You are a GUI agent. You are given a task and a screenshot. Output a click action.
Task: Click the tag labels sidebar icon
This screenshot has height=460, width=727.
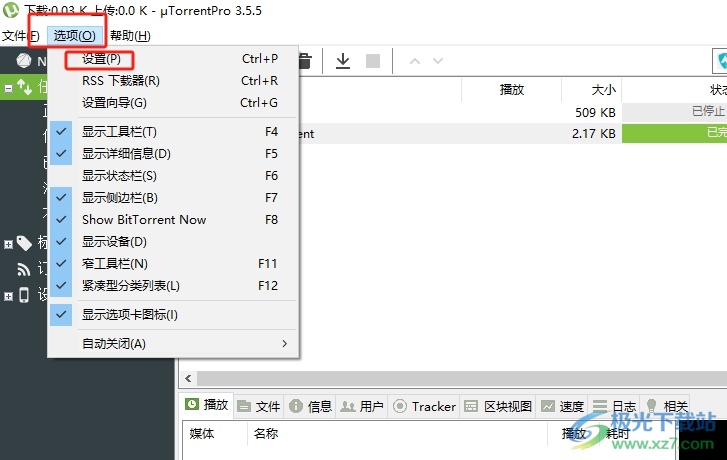pos(24,243)
